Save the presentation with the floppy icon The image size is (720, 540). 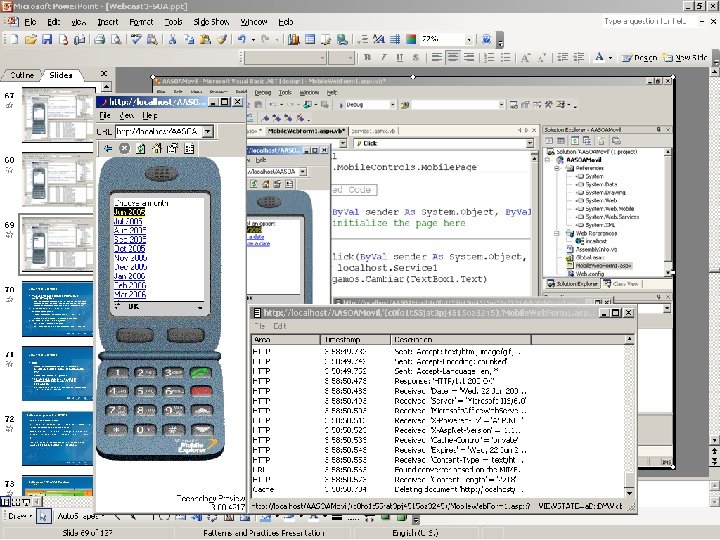pos(47,39)
